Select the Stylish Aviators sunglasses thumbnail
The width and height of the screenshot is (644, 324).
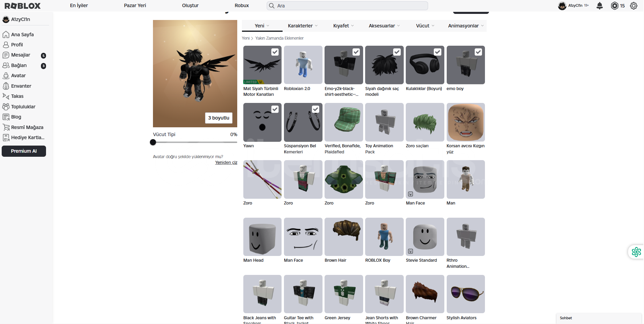pyautogui.click(x=466, y=294)
